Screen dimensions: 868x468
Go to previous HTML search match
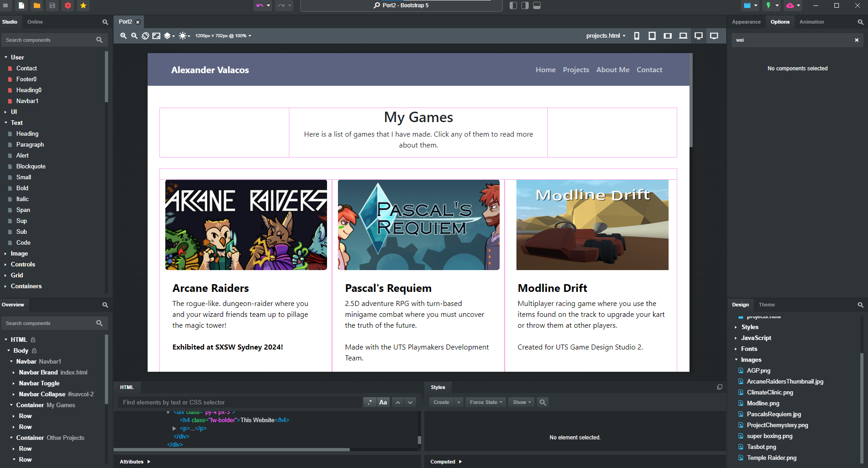pos(397,402)
